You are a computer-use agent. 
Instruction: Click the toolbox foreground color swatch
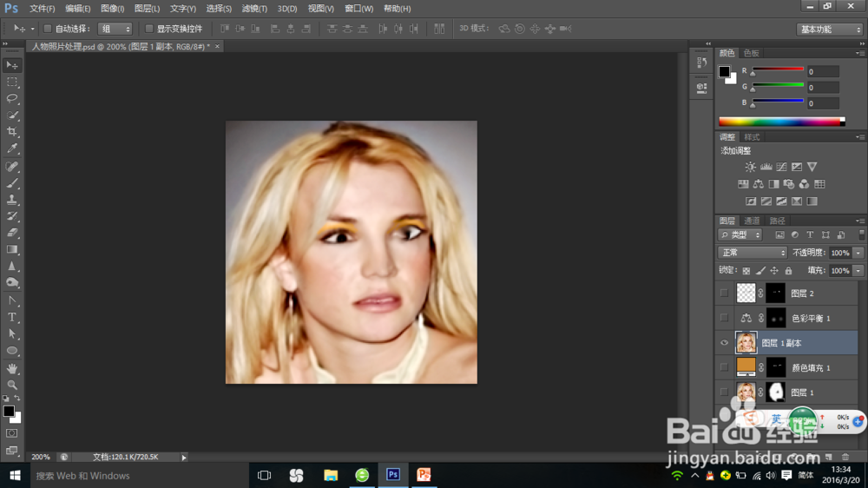[x=9, y=412]
